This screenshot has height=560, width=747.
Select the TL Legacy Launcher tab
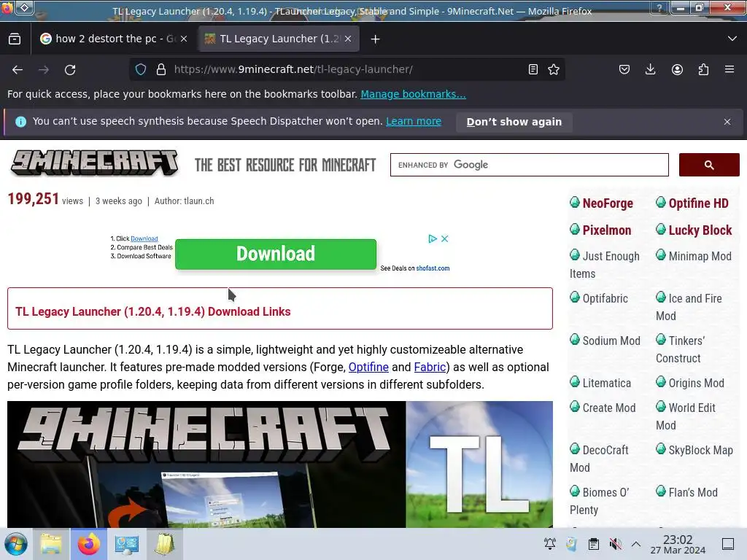pos(279,39)
